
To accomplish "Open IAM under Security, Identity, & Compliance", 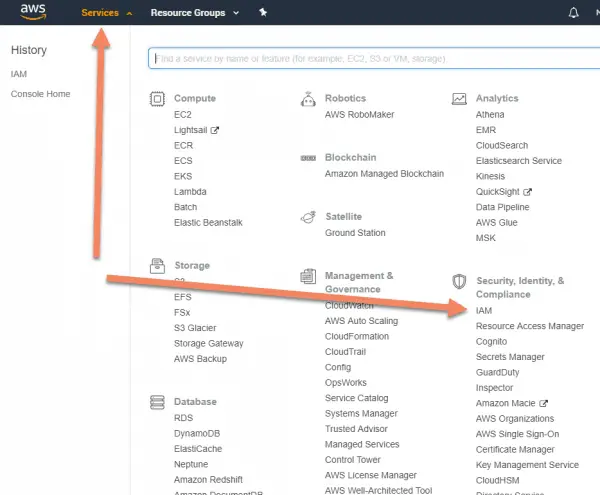I will tap(484, 311).
